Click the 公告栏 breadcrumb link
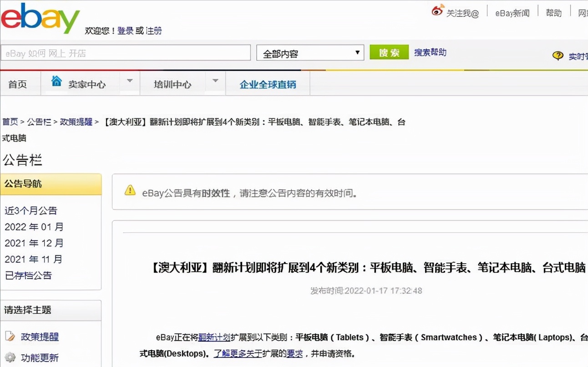This screenshot has width=588, height=367. 35,122
